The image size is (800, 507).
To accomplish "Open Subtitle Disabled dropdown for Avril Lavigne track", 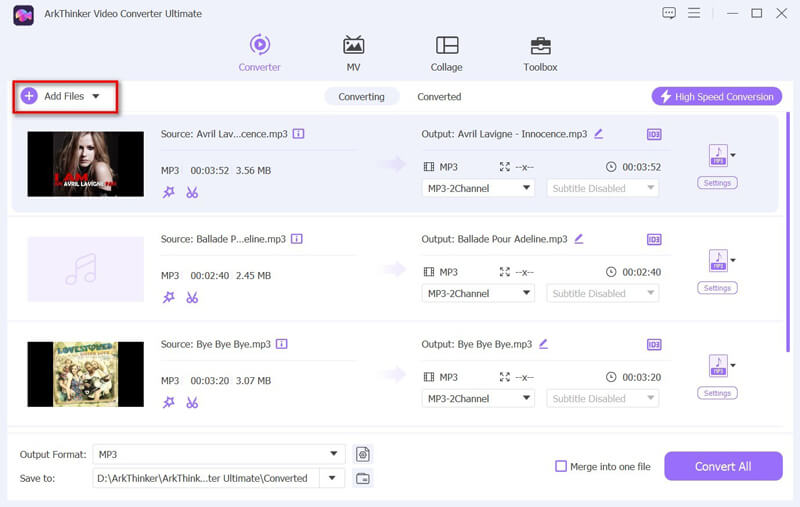I will pyautogui.click(x=603, y=188).
